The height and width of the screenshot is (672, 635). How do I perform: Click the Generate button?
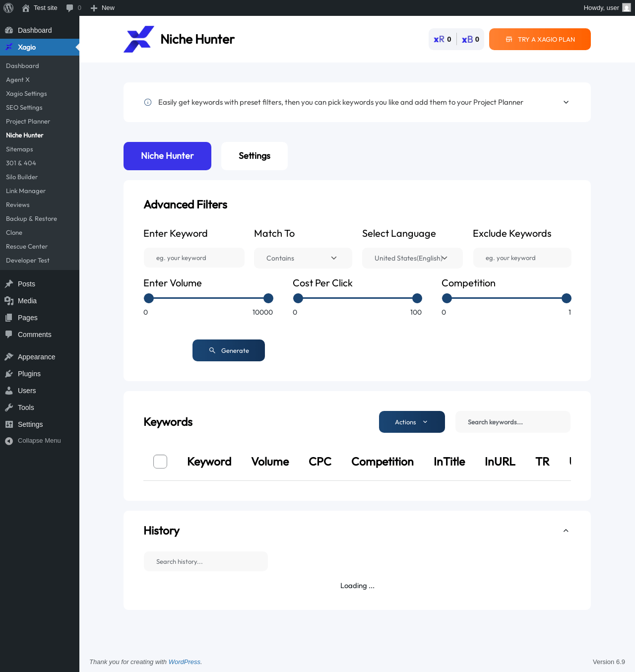click(x=229, y=350)
